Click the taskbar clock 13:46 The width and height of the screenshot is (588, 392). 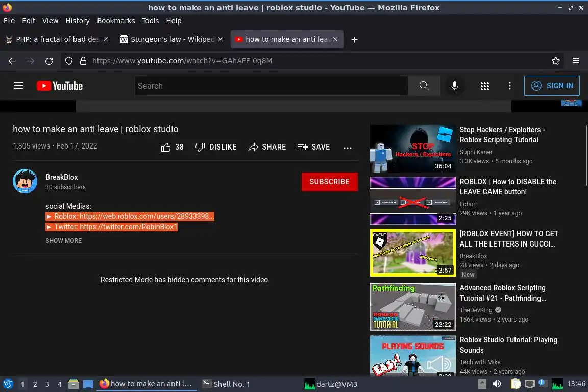point(576,384)
